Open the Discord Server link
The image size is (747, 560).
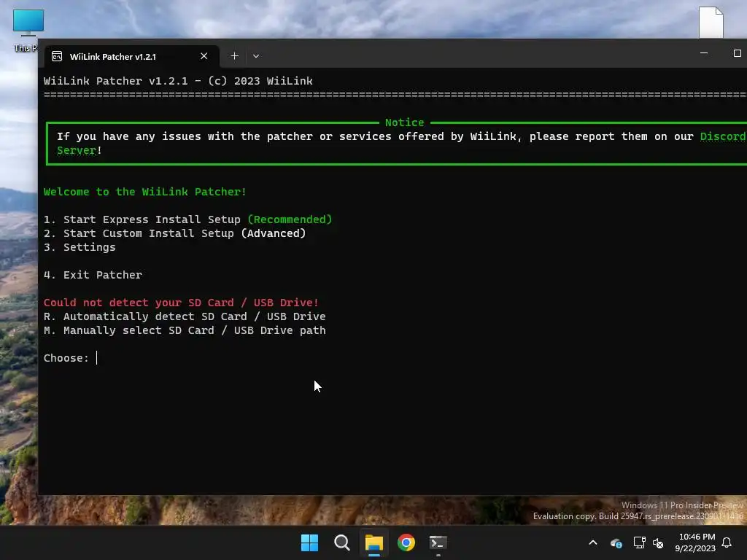pyautogui.click(x=722, y=136)
